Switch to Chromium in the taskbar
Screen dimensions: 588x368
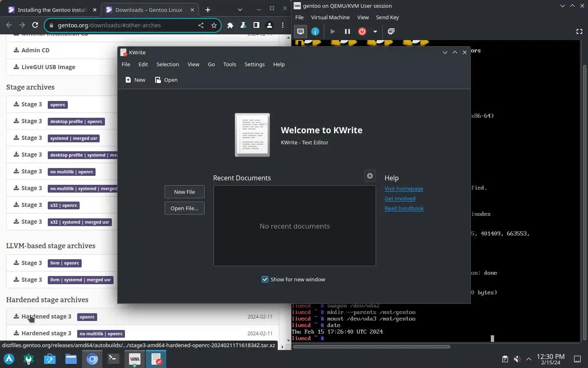coord(92,359)
